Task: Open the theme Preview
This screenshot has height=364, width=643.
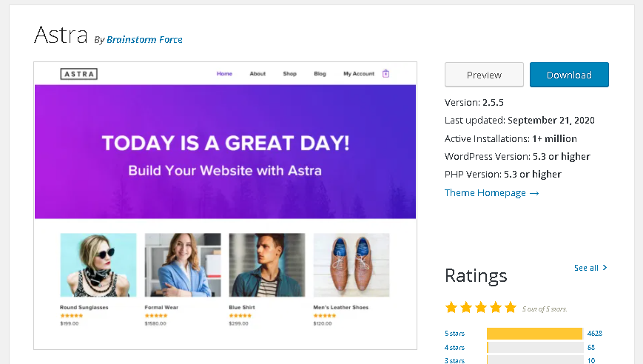Action: click(x=484, y=75)
